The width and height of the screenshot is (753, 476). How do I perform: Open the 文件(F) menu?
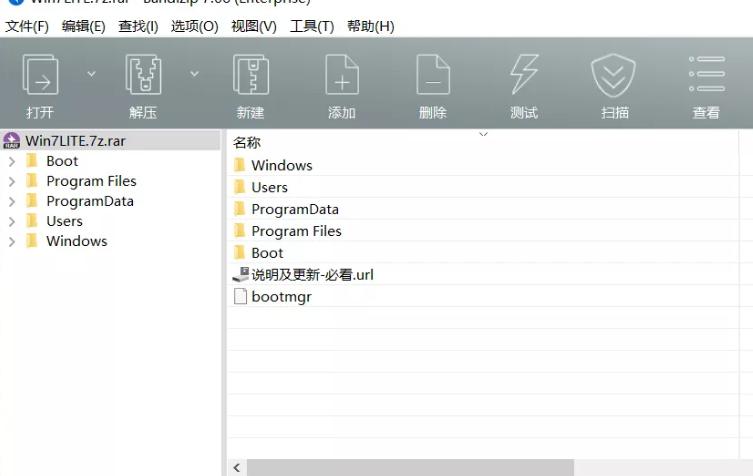tap(27, 26)
